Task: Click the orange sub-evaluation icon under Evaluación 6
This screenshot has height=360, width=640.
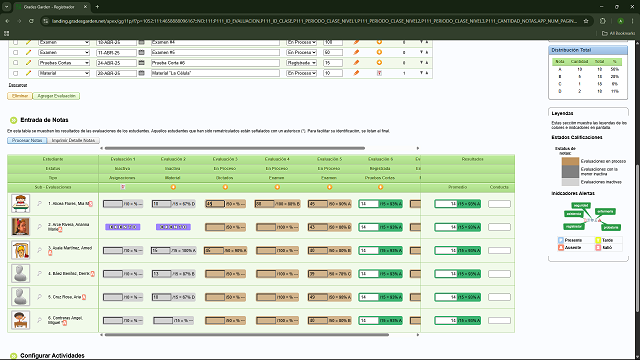Action: point(380,187)
